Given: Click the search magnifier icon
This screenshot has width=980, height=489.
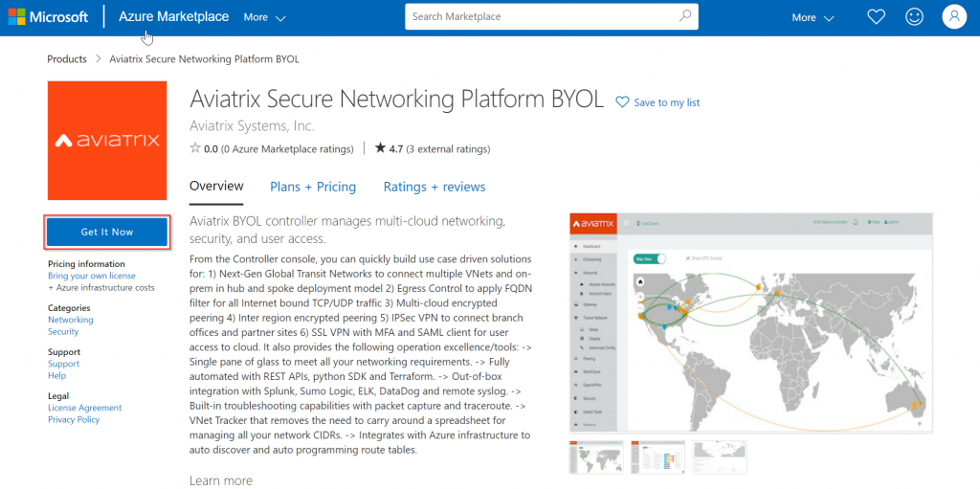Looking at the screenshot, I should click(x=685, y=16).
